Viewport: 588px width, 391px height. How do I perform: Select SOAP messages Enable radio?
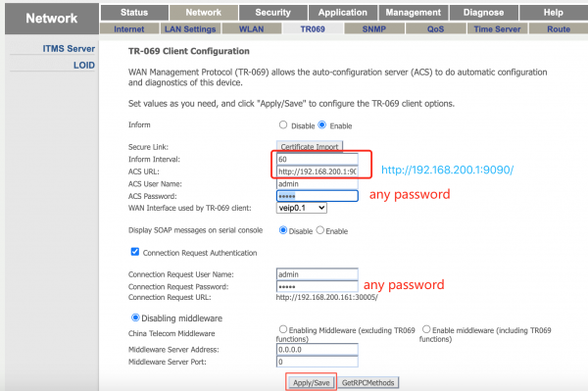[319, 230]
